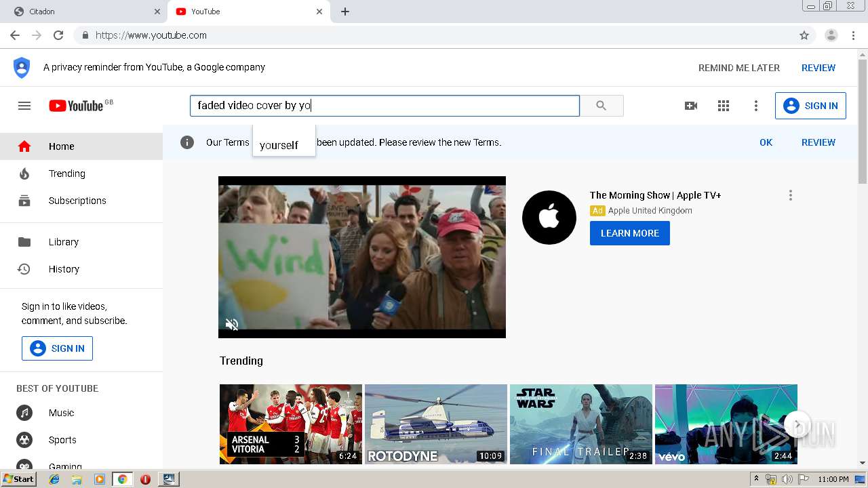Open Trending in sidebar
Viewport: 868px width, 488px height.
[81, 174]
